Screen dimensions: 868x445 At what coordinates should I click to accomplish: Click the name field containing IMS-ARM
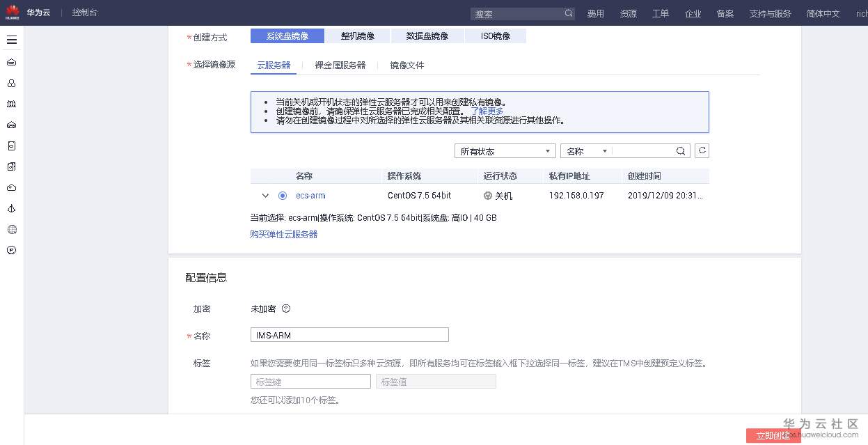pyautogui.click(x=349, y=334)
